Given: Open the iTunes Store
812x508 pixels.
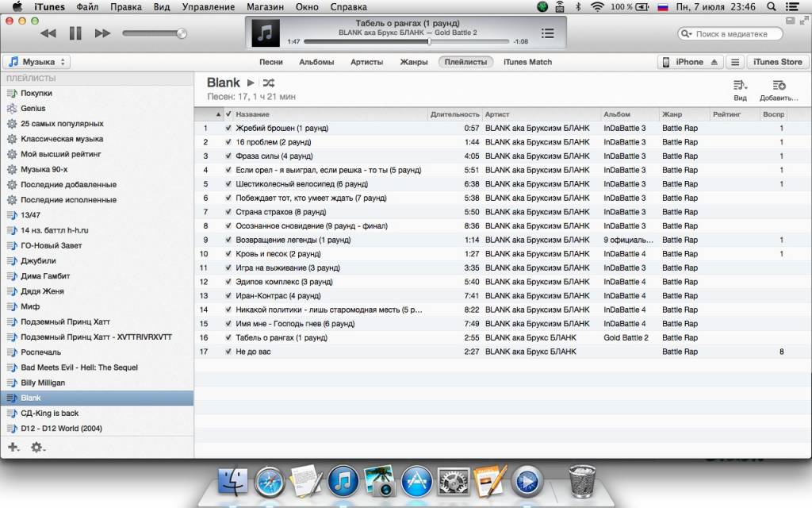Looking at the screenshot, I should tap(777, 62).
